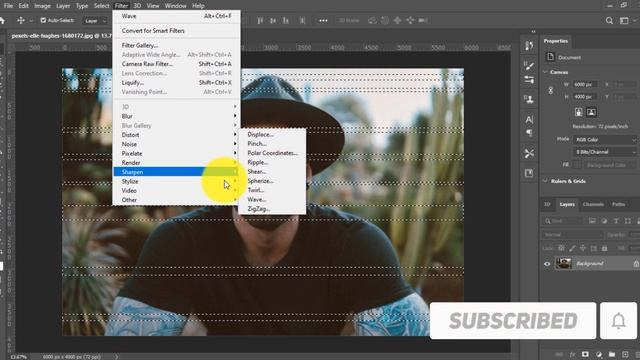This screenshot has height=360, width=640.
Task: Create new adjustment layer icon
Action: 599,354
